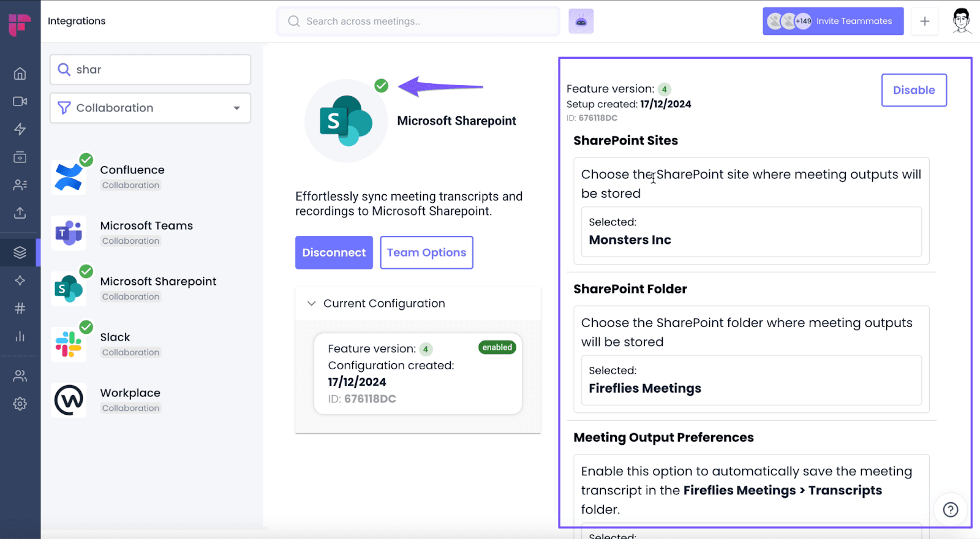This screenshot has width=980, height=539.
Task: Click the Confluence integration logo
Action: (69, 177)
